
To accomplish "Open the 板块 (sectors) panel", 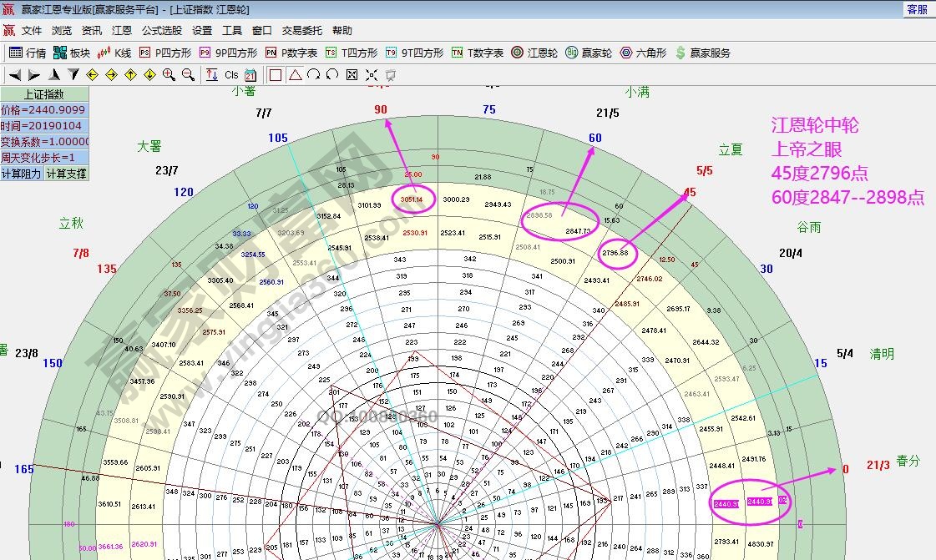I will pos(68,52).
